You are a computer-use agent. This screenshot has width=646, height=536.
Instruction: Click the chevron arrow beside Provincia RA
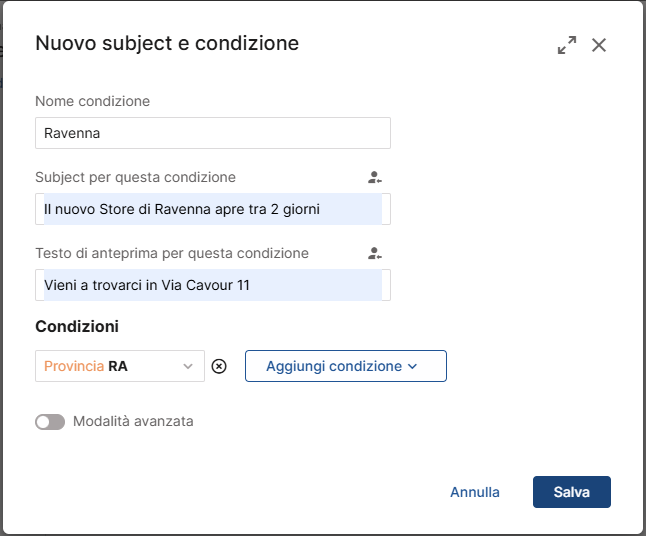click(x=188, y=366)
